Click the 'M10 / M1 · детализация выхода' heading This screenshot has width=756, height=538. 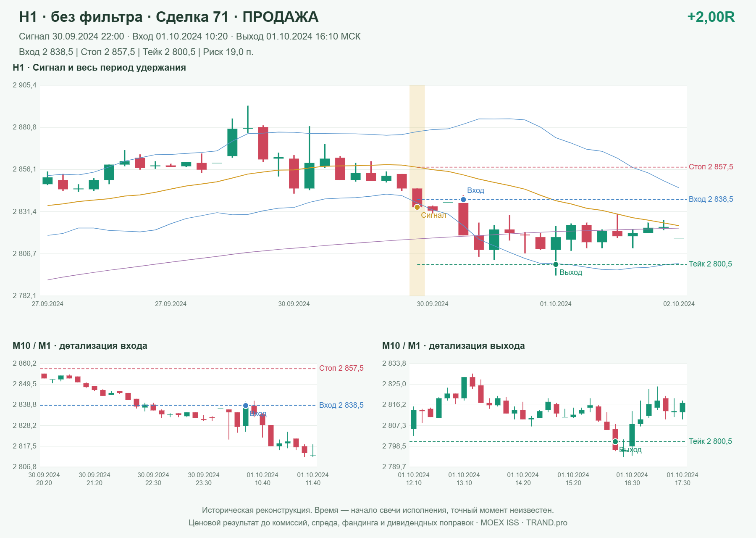453,346
